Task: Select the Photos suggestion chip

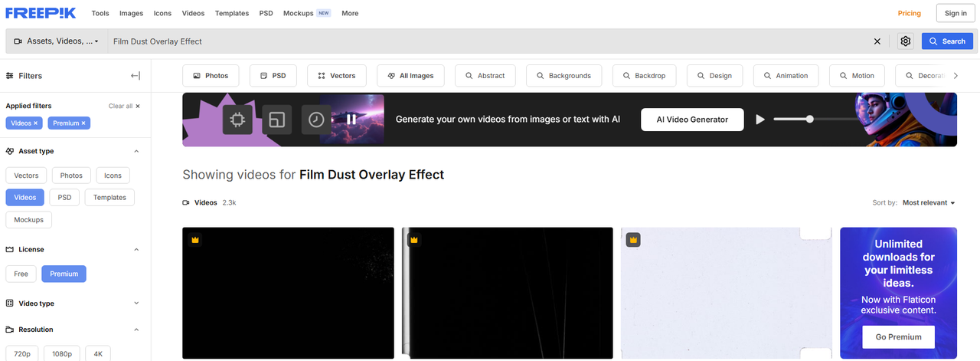Action: [211, 76]
